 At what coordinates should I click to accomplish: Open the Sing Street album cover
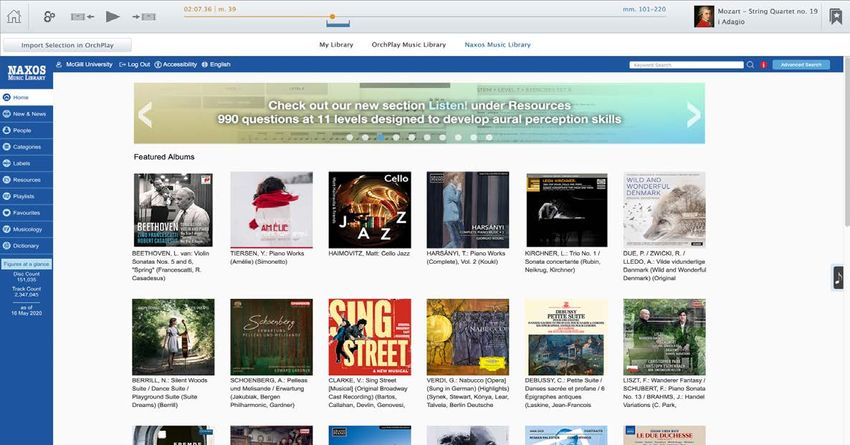(x=370, y=337)
